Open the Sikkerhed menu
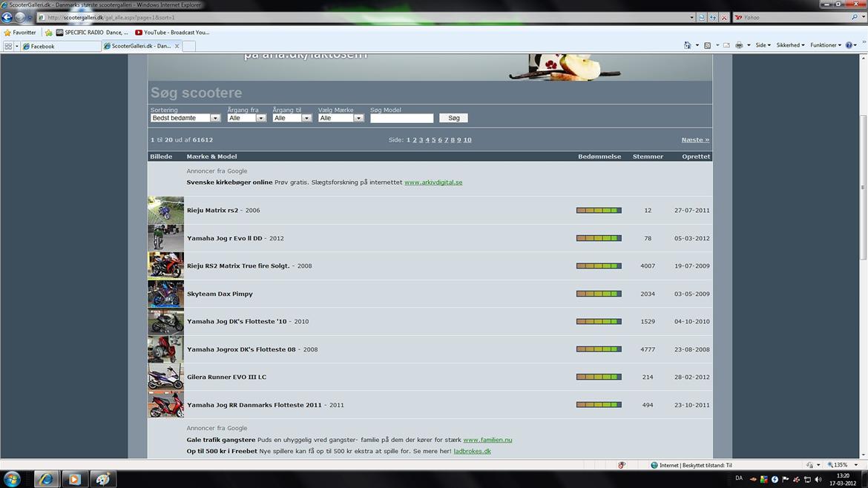The width and height of the screenshot is (868, 488). 790,45
